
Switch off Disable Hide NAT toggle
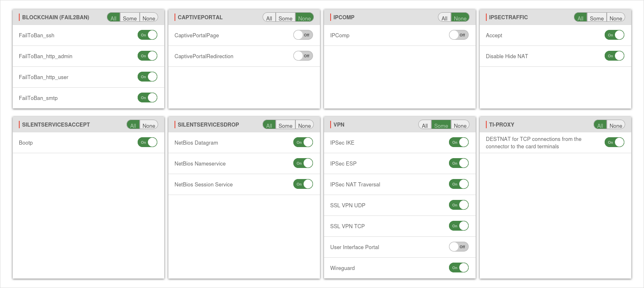(x=615, y=56)
